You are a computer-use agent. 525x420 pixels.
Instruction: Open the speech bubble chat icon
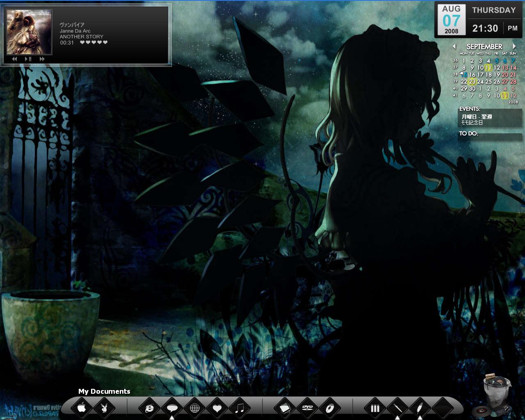(x=172, y=408)
